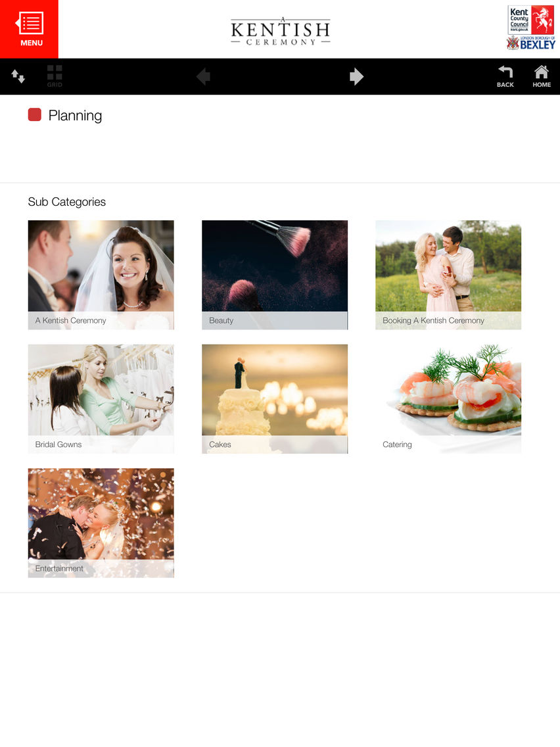Open the Catering category tile
560x747 pixels.
448,398
